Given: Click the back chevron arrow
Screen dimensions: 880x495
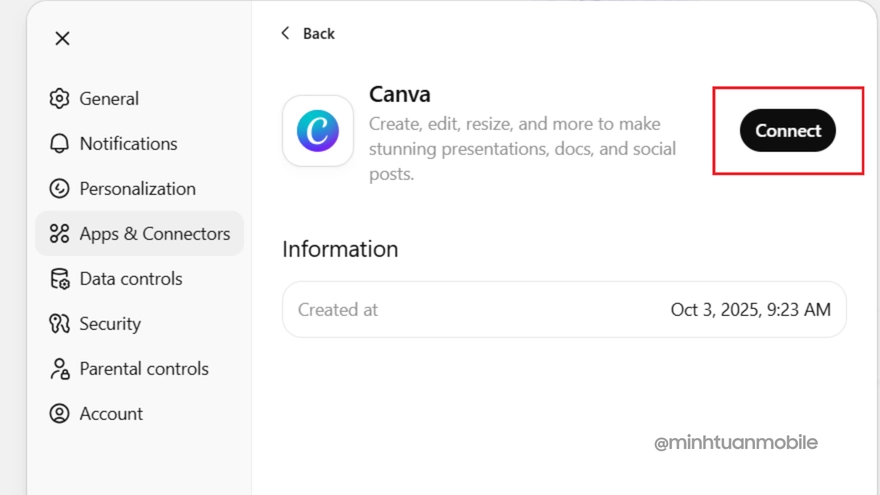Looking at the screenshot, I should [x=286, y=33].
